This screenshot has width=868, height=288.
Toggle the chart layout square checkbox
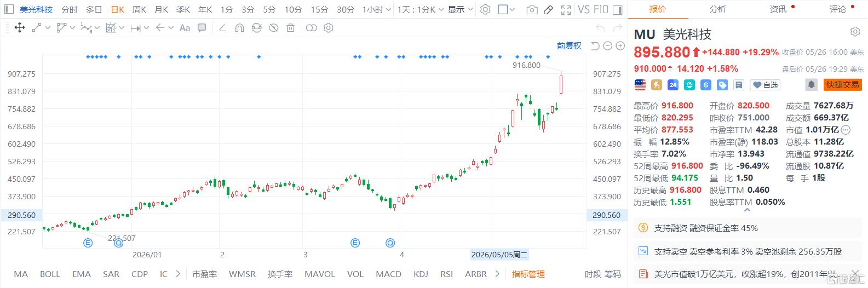502,9
